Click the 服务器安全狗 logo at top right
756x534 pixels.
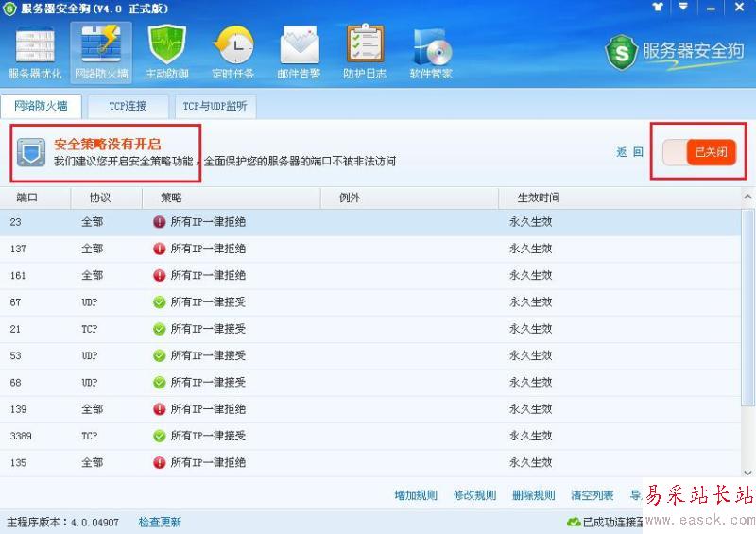point(675,52)
